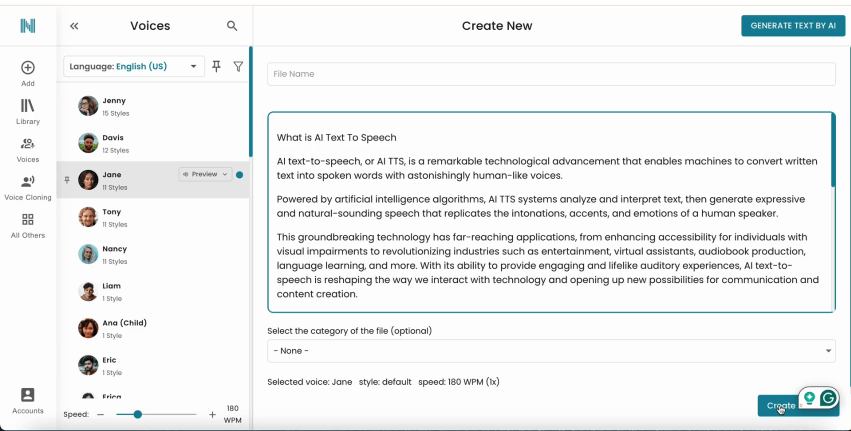The image size is (851, 431).
Task: Select Jenny's avatar
Action: click(x=88, y=106)
